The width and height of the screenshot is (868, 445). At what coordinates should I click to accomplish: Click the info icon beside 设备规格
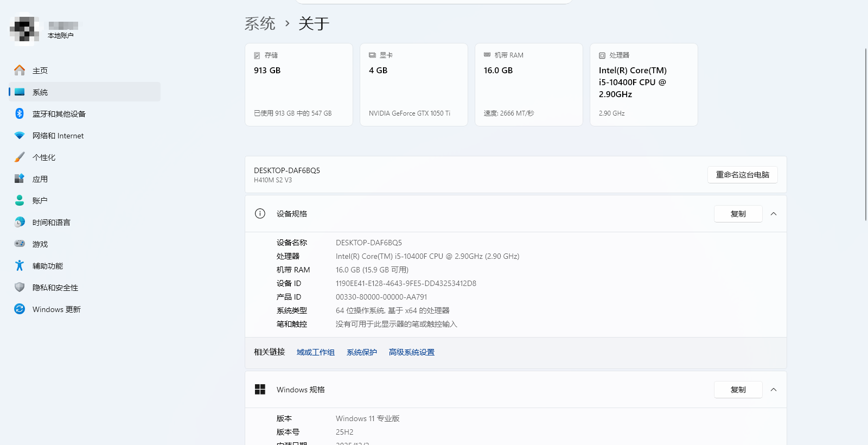point(260,213)
